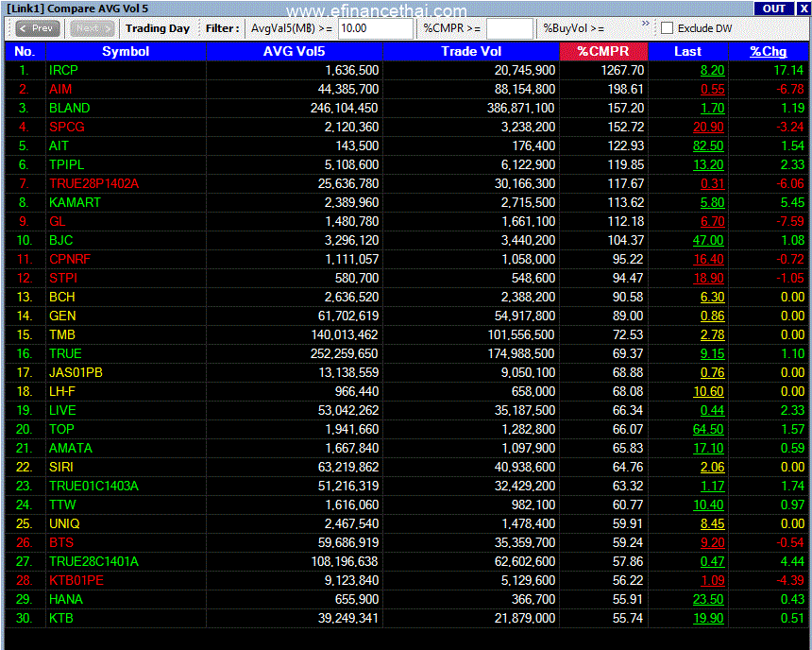Image resolution: width=812 pixels, height=650 pixels.
Task: Close the Compare AVG Vol 5 window
Action: (x=804, y=9)
